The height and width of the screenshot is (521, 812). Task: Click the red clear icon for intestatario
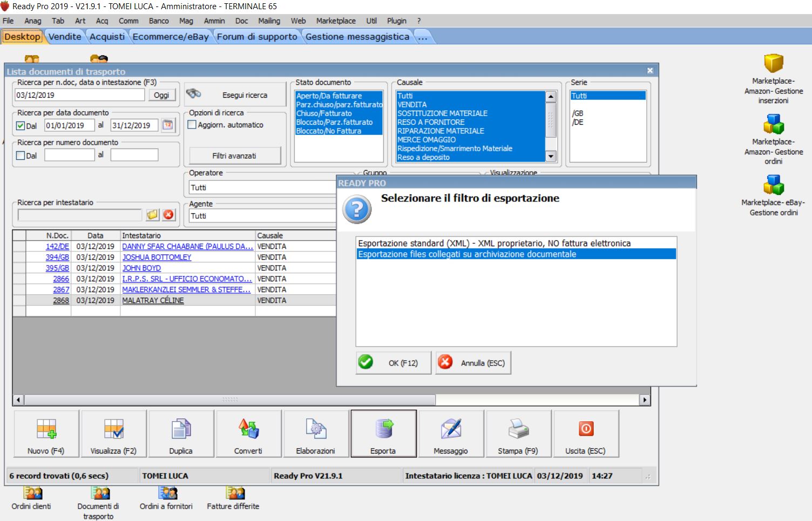click(169, 215)
